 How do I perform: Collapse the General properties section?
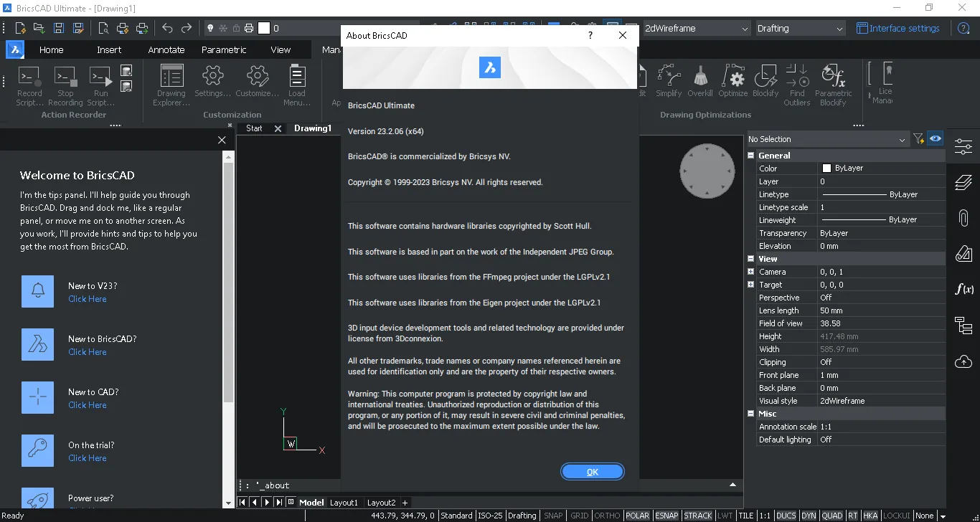tap(751, 156)
